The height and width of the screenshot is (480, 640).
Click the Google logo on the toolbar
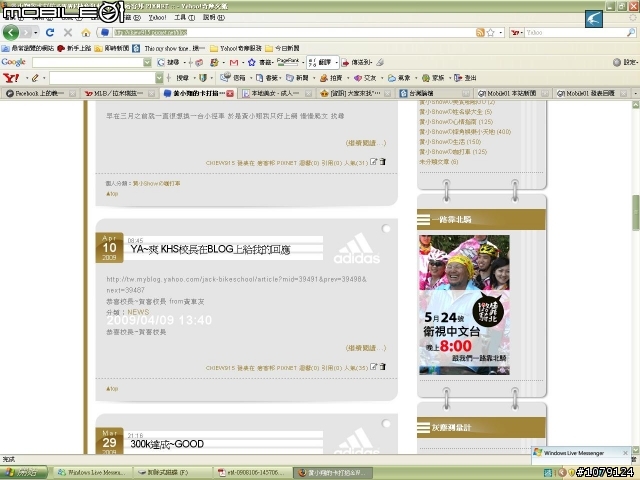coord(13,62)
